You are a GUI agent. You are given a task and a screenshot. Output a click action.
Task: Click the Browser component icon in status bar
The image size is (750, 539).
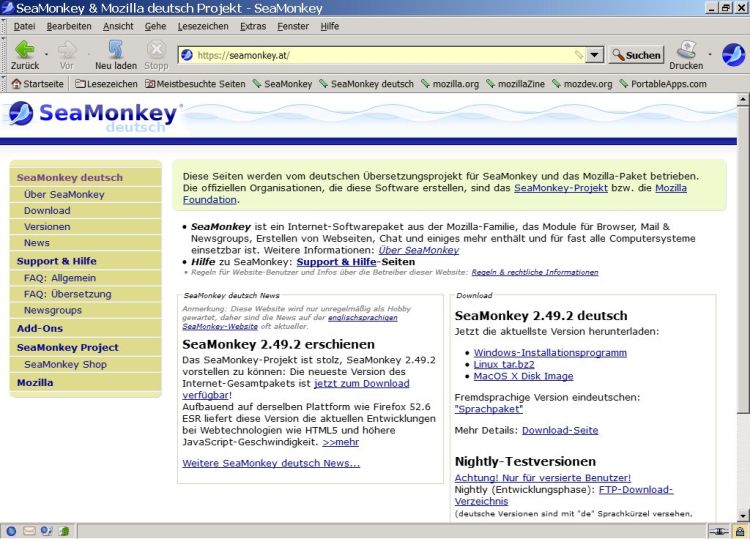tap(11, 531)
